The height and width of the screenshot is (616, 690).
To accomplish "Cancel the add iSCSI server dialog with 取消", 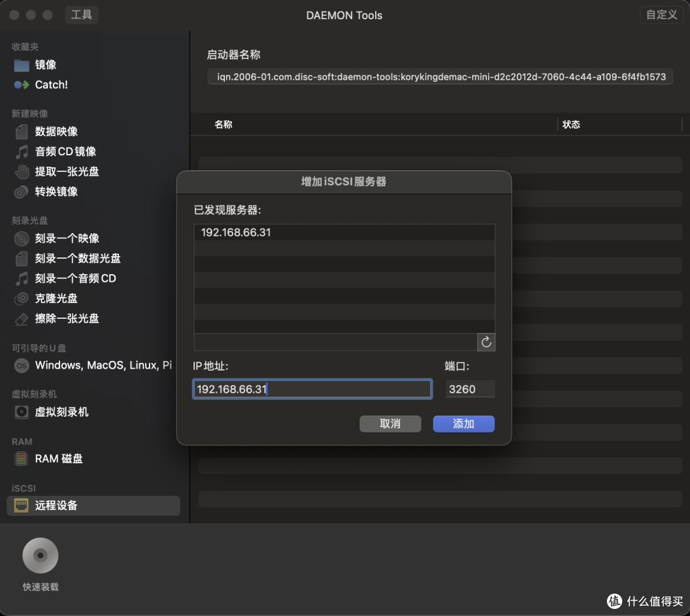I will [390, 424].
